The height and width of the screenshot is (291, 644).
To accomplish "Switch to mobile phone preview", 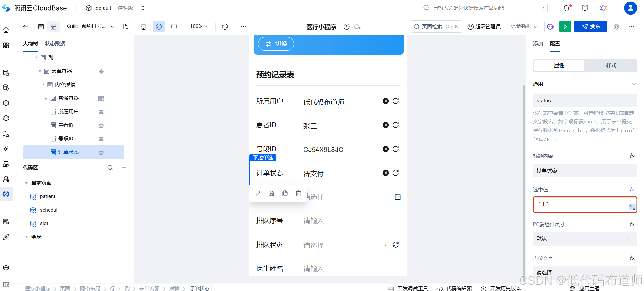I will (143, 27).
